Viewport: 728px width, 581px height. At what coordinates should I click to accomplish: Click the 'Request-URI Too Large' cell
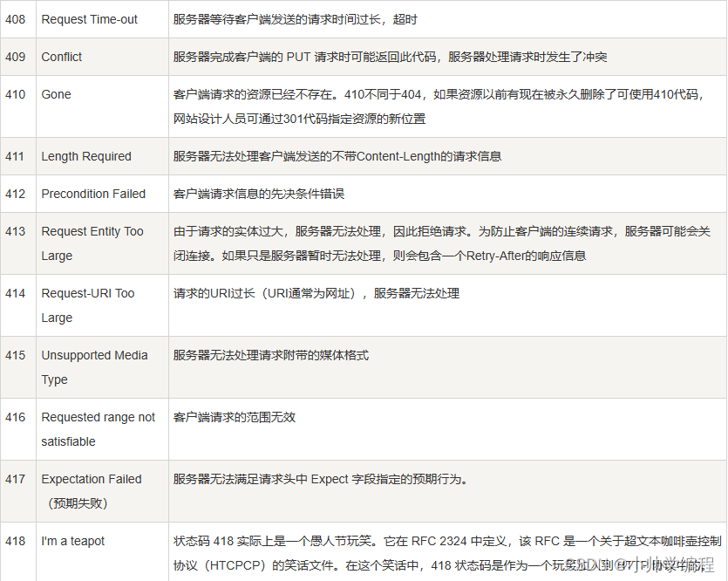click(102, 305)
